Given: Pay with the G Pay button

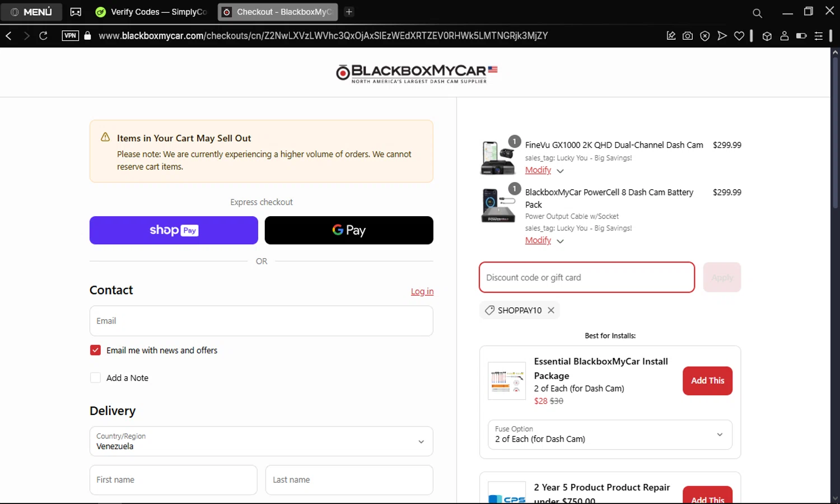Looking at the screenshot, I should tap(349, 230).
